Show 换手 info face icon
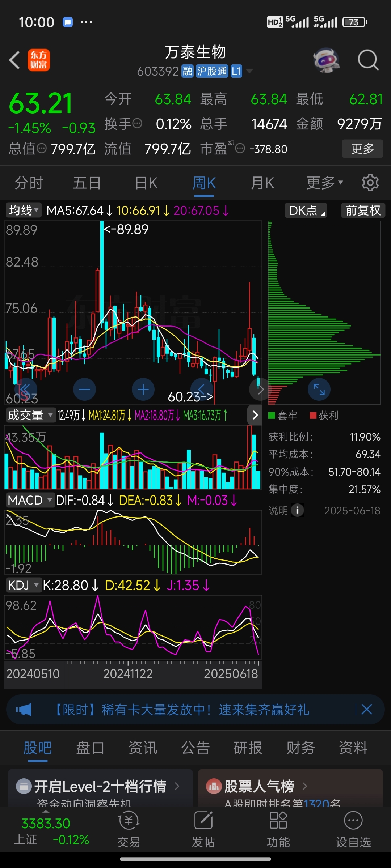Viewport: 391px width, 868px height. pos(137,123)
